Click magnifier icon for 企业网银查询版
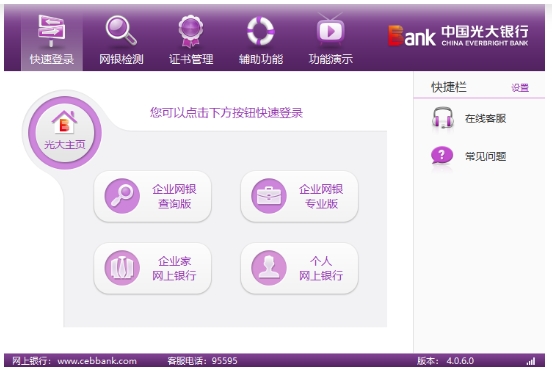552x379 pixels. tap(122, 196)
